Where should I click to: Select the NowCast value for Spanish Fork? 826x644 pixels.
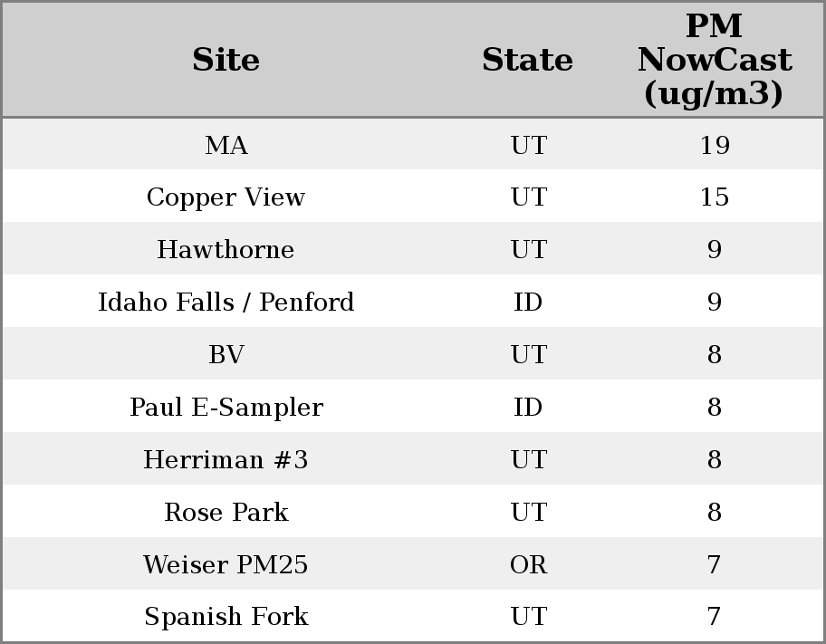(714, 617)
